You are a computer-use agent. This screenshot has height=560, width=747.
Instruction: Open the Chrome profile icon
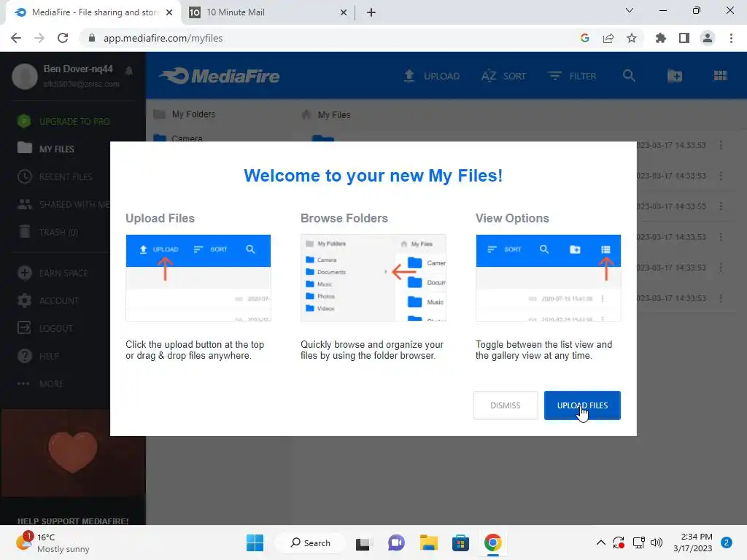click(708, 38)
